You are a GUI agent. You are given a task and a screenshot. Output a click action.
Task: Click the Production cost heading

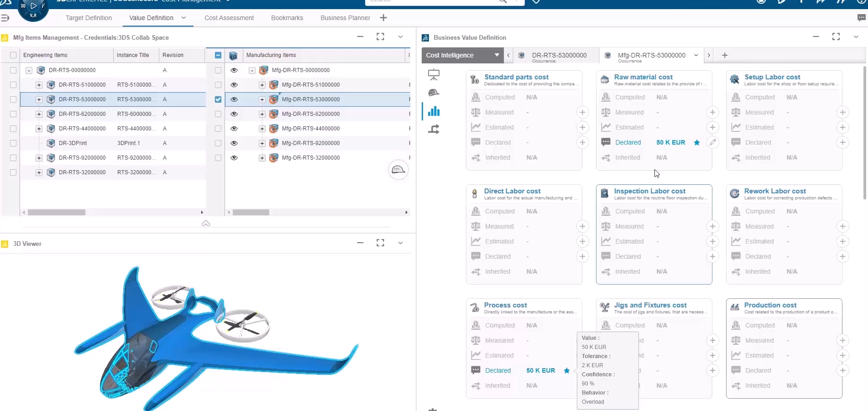pyautogui.click(x=770, y=305)
